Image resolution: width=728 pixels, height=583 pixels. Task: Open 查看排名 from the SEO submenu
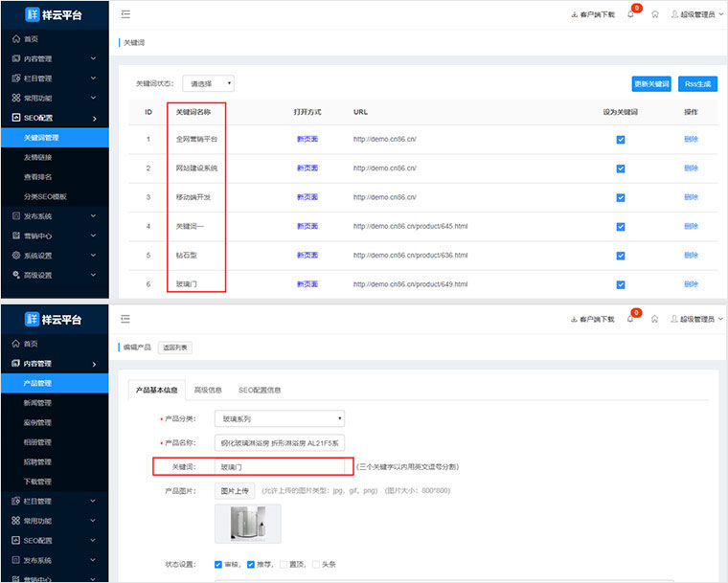(38, 177)
